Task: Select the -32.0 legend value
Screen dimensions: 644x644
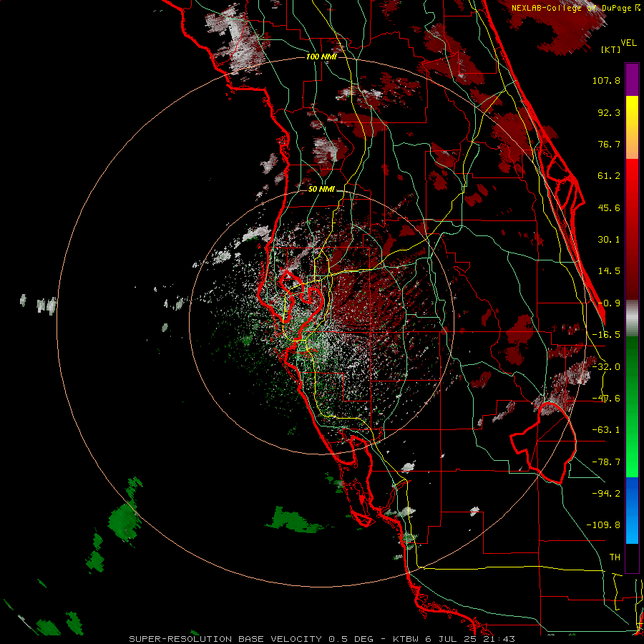Action: [606, 367]
